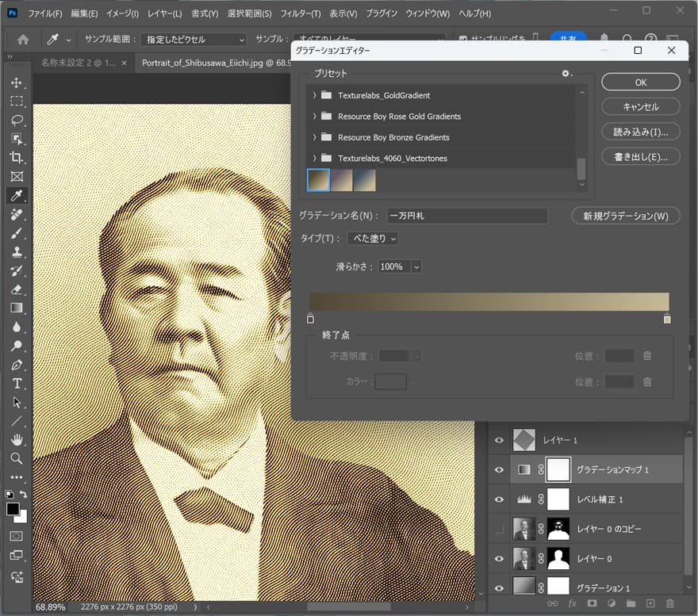Image resolution: width=698 pixels, height=616 pixels.
Task: Click the first selected gradient preset swatch
Action: pos(319,180)
